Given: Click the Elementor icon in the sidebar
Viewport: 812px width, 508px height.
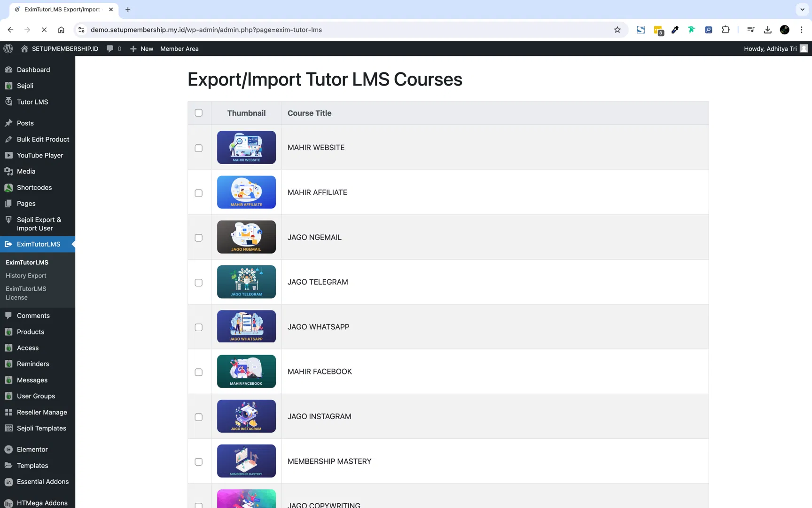Looking at the screenshot, I should click(8, 449).
